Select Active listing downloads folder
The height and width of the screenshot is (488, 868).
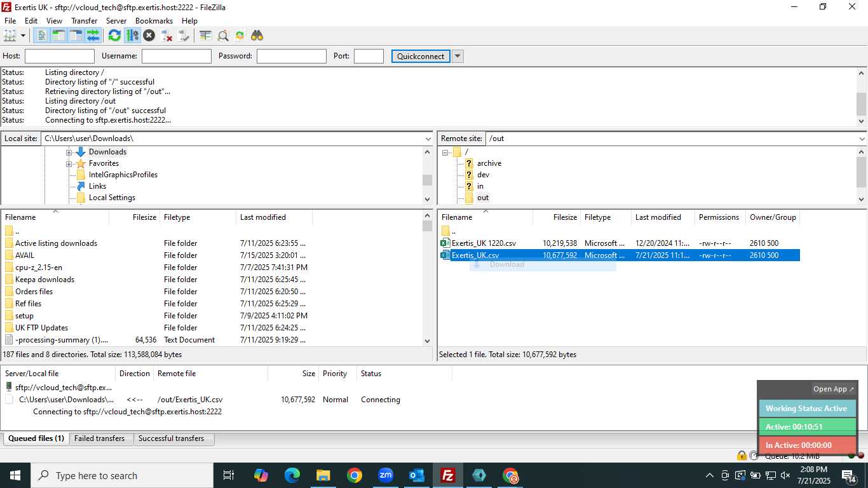(x=56, y=243)
